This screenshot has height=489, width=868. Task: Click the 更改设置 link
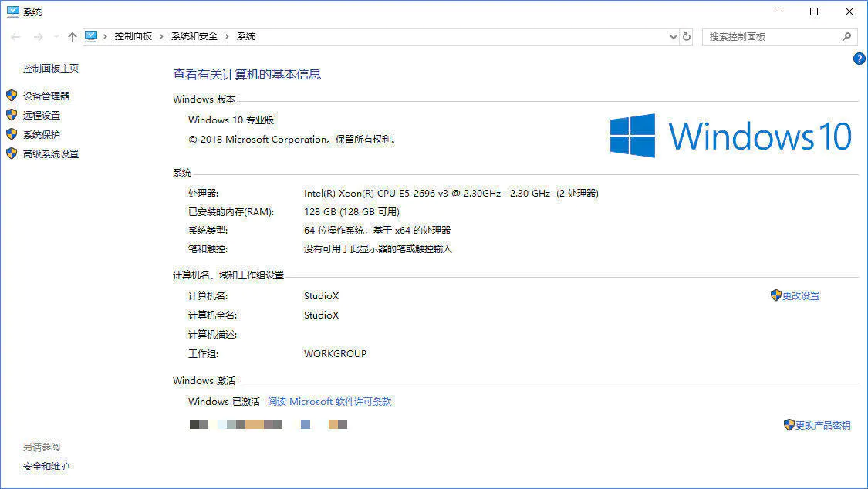click(x=801, y=295)
